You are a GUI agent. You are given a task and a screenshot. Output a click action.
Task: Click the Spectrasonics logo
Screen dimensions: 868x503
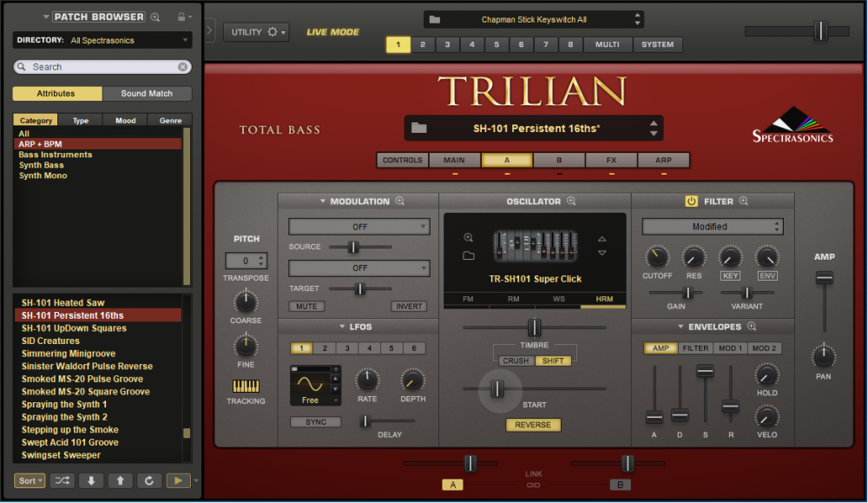(x=792, y=125)
